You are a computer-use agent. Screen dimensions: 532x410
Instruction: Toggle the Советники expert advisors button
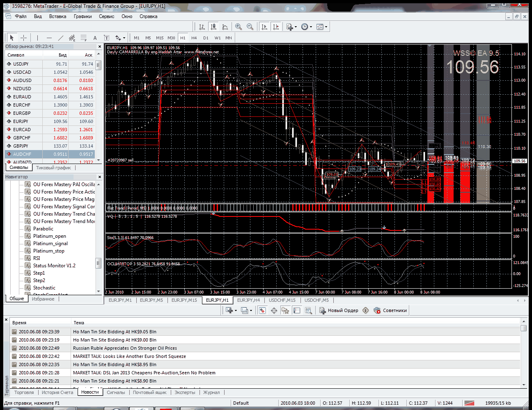(390, 310)
